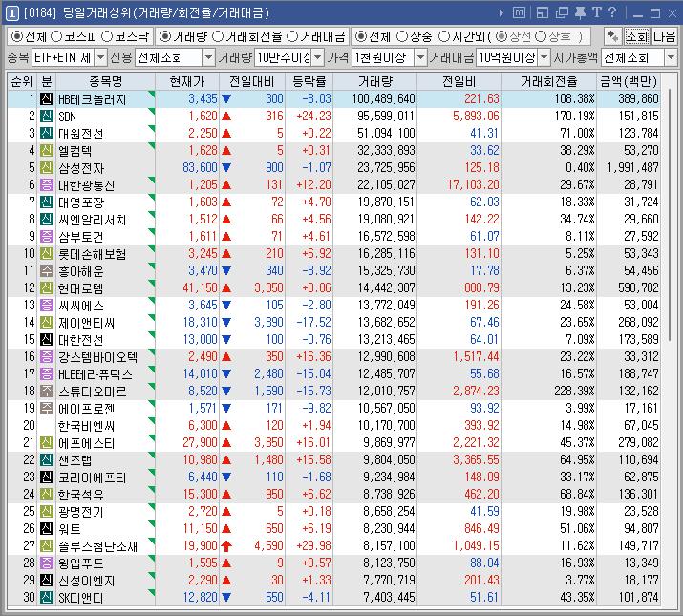
Task: Select the 거래회전율 radio button
Action: pyautogui.click(x=218, y=36)
